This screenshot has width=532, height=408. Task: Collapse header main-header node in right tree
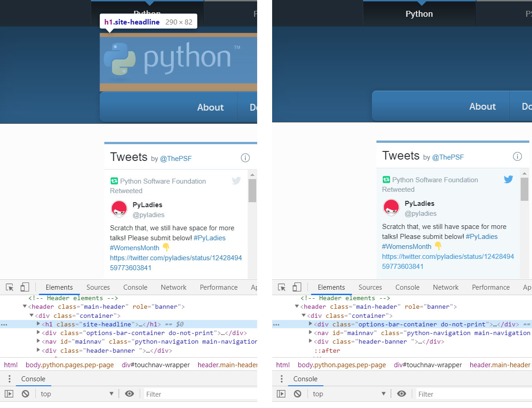pyautogui.click(x=297, y=306)
